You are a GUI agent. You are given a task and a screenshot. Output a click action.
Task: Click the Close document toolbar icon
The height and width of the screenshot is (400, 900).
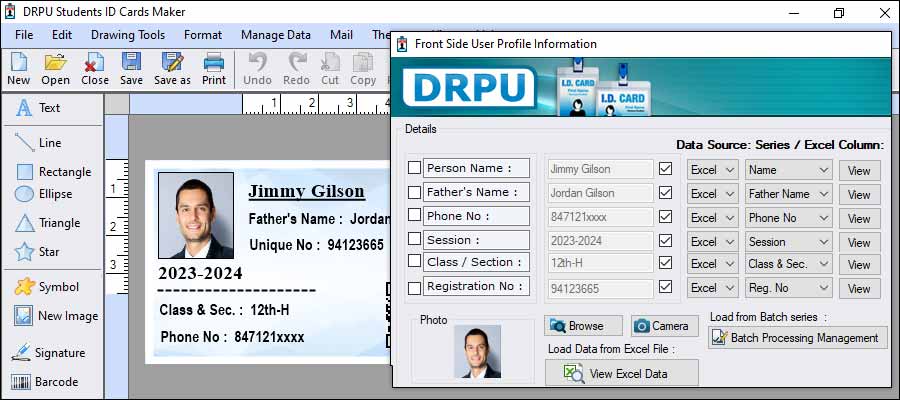pos(95,69)
